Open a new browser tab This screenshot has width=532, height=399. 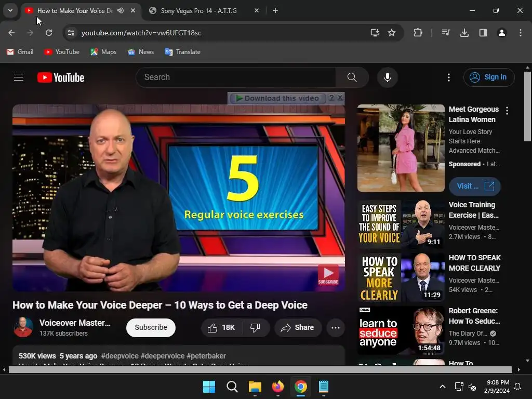click(x=275, y=10)
